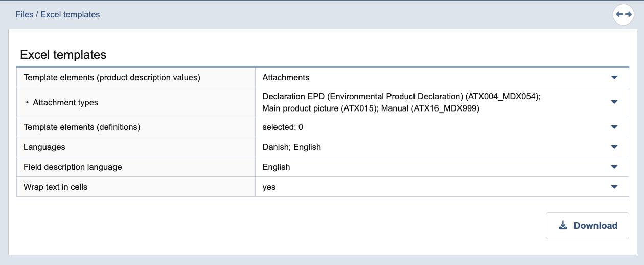The image size is (644, 265).
Task: Click the 'English' field description value
Action: point(276,167)
